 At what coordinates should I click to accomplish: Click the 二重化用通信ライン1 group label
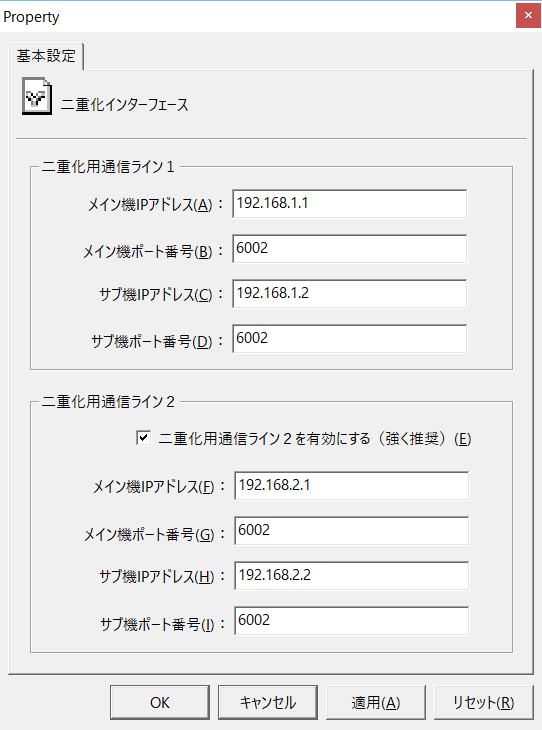coord(108,167)
